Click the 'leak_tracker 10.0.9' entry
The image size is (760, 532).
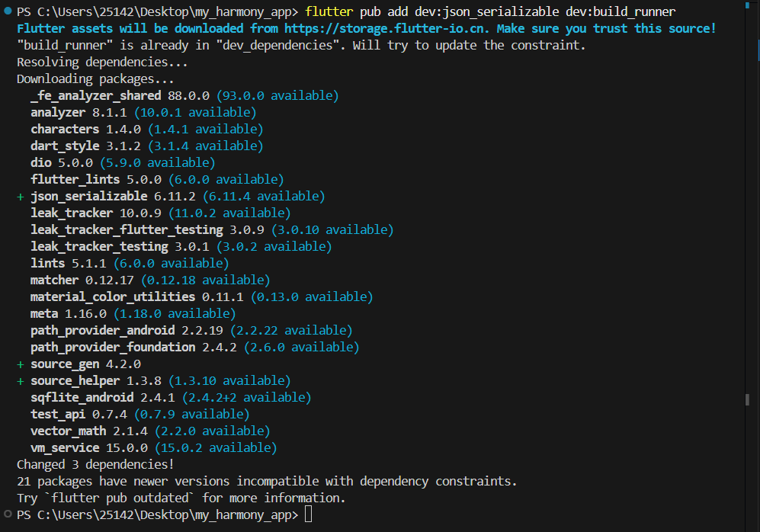pos(96,213)
